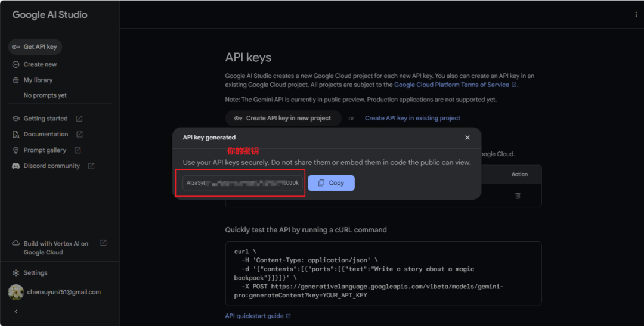This screenshot has height=326, width=644.
Task: Click the lightbulb Prompt gallery icon
Action: [16, 150]
